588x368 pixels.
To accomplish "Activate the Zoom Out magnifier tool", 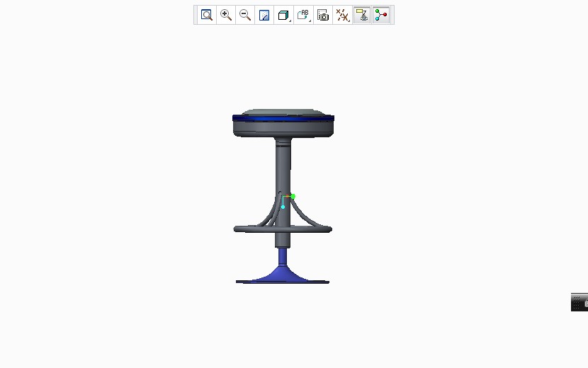I will pos(245,15).
